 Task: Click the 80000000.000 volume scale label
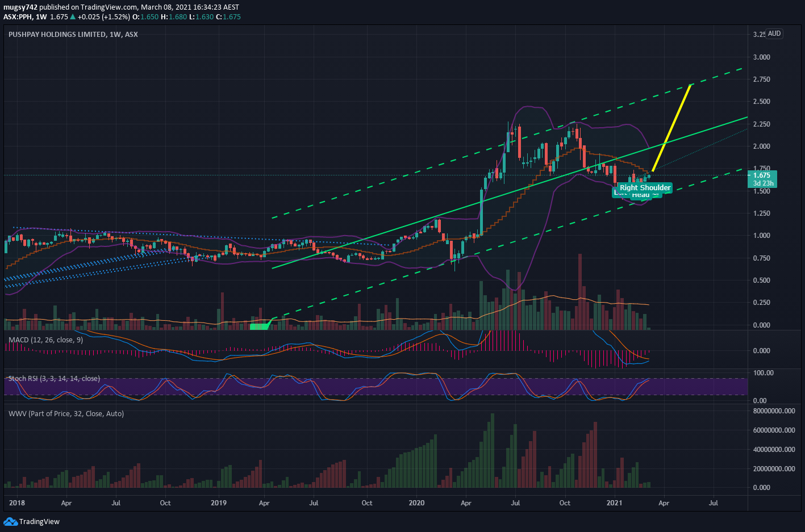(774, 410)
